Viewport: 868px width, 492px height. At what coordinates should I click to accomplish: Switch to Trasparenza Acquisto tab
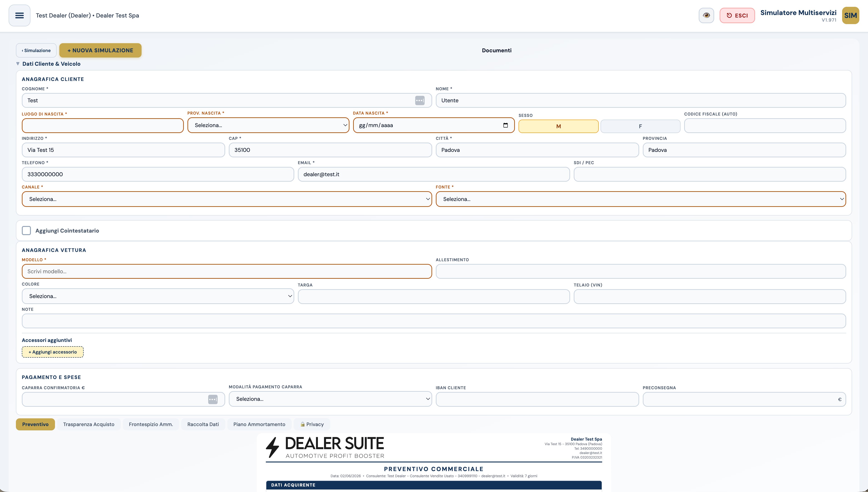coord(89,424)
